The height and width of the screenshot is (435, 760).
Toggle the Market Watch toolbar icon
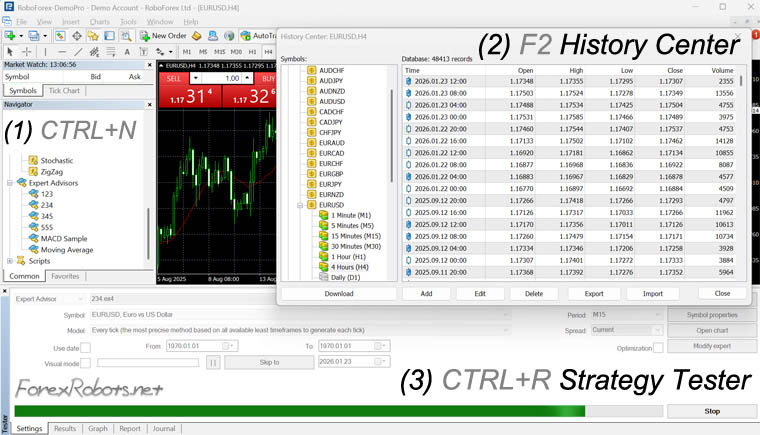[x=60, y=36]
